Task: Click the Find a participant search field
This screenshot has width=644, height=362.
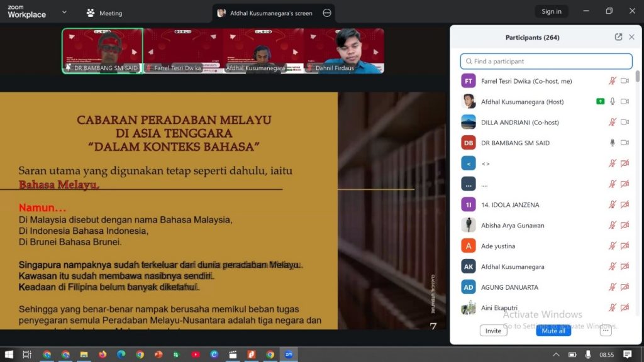Action: (x=546, y=61)
